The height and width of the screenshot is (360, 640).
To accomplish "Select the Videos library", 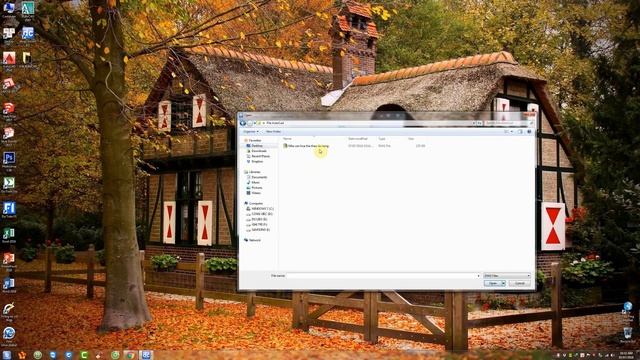I will click(256, 193).
